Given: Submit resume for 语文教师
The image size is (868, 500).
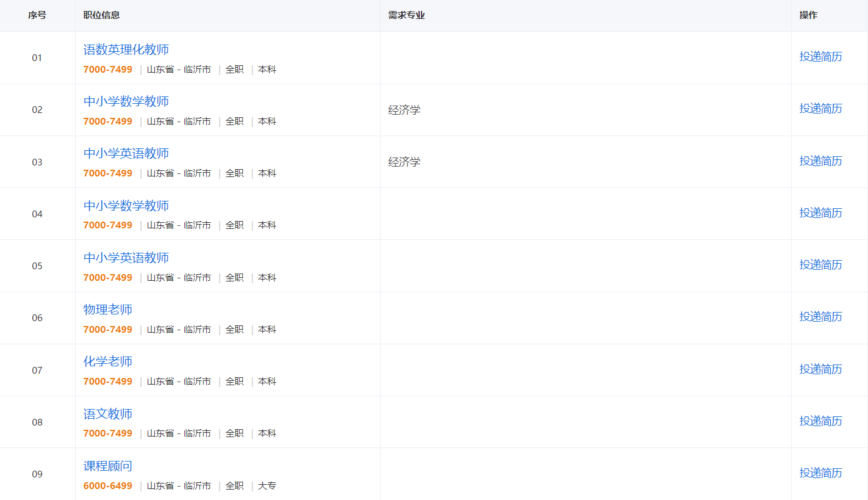Looking at the screenshot, I should pyautogui.click(x=820, y=421).
